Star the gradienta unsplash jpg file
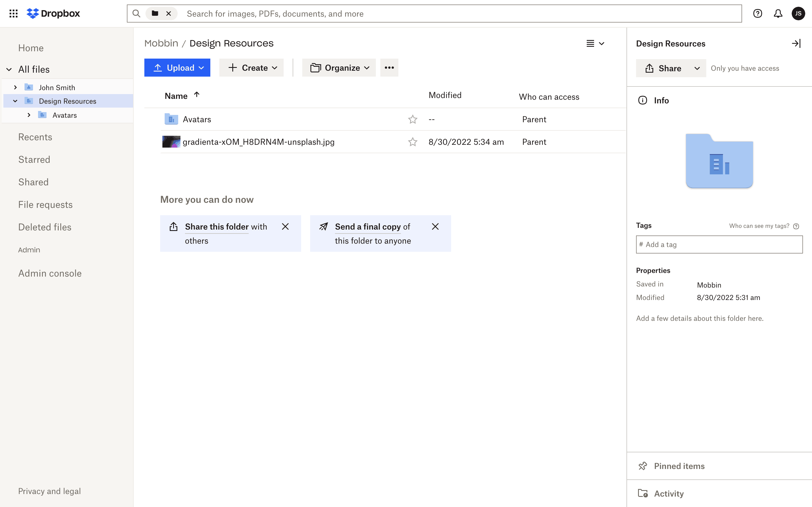Screen dimensions: 812x507 412,142
